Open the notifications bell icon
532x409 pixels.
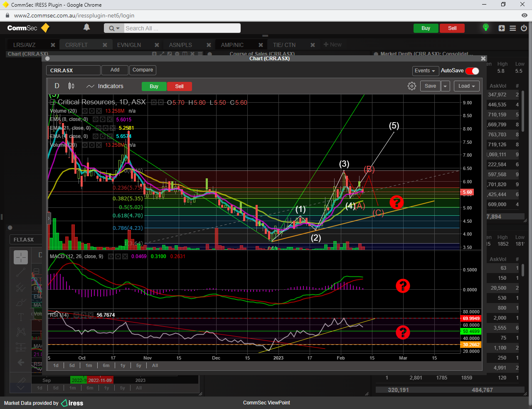[86, 27]
